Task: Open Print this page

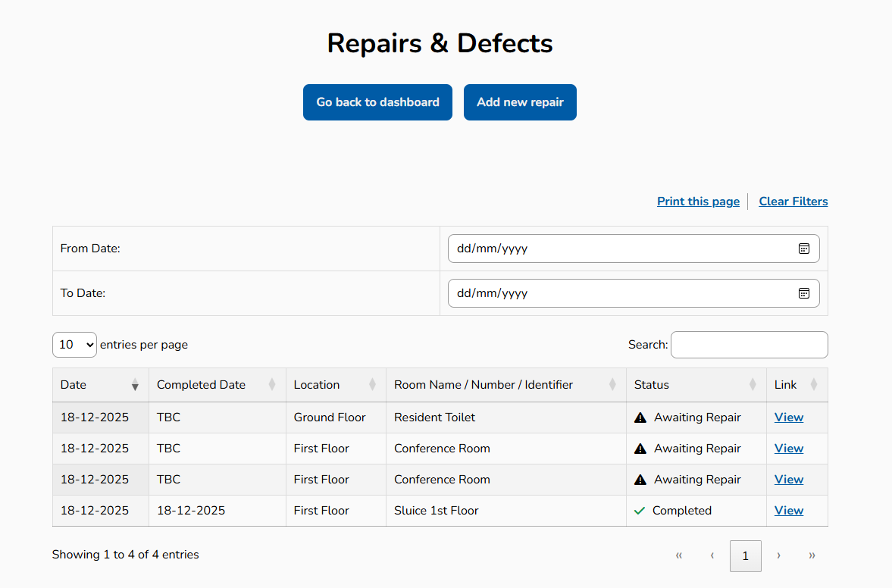Action: point(697,201)
